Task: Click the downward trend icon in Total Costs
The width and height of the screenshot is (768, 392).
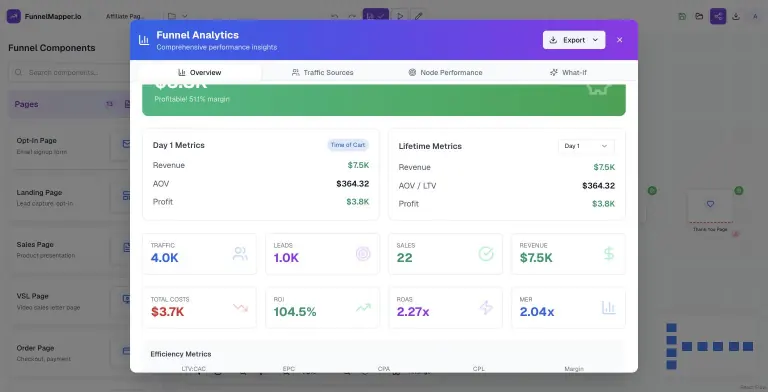Action: click(240, 308)
